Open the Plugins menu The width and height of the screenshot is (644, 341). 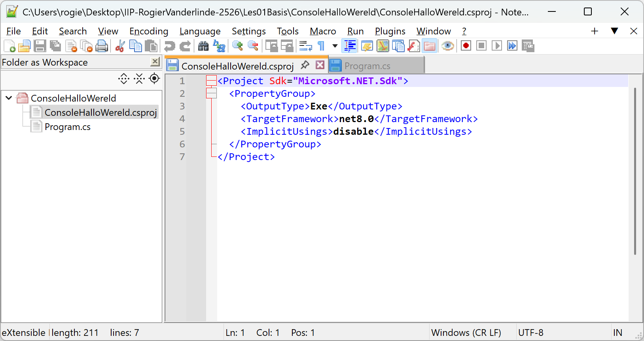(x=390, y=31)
